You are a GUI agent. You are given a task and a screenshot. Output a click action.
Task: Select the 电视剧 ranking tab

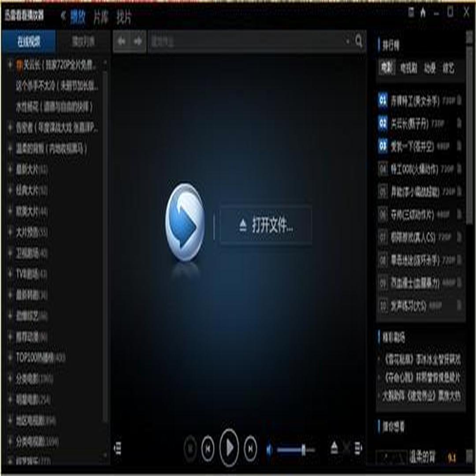(x=408, y=68)
